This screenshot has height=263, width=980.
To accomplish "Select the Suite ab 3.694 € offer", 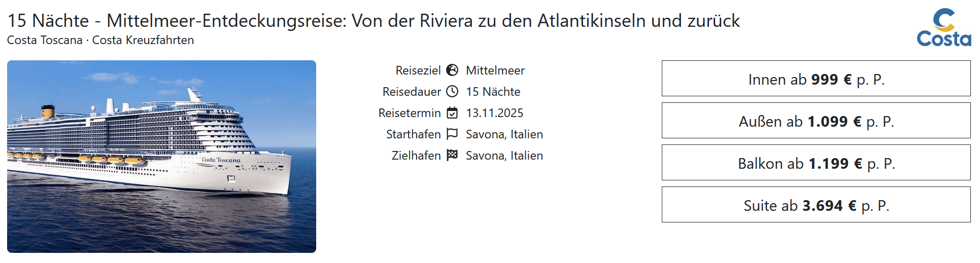I will point(816,205).
